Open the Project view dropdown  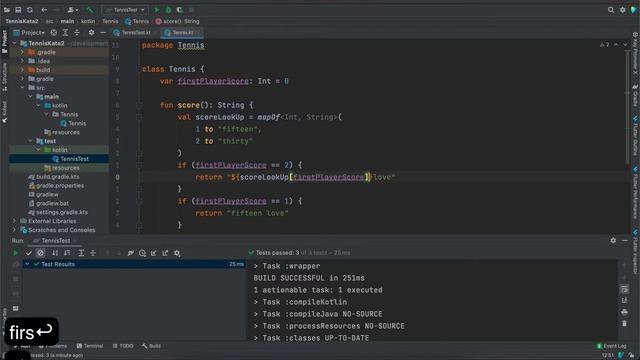coord(29,32)
